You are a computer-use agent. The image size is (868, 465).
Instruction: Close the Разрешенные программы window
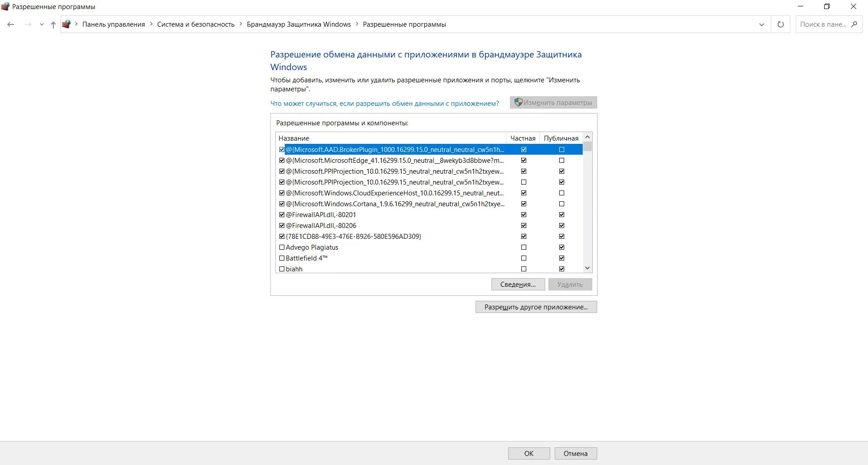point(854,6)
